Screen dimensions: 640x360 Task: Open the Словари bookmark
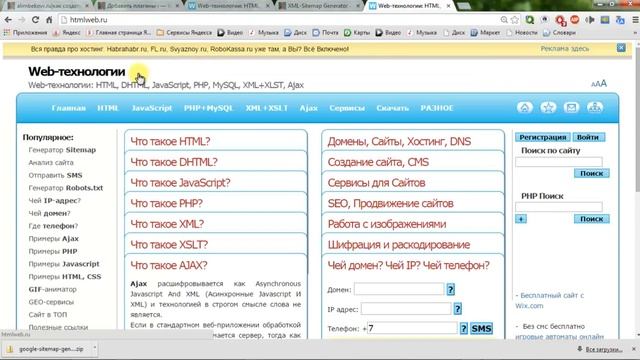pos(560,33)
